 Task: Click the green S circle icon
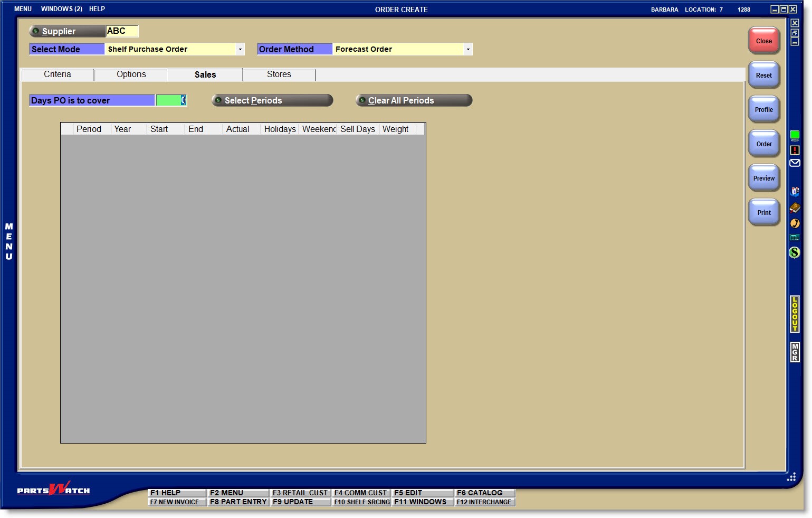tap(795, 253)
